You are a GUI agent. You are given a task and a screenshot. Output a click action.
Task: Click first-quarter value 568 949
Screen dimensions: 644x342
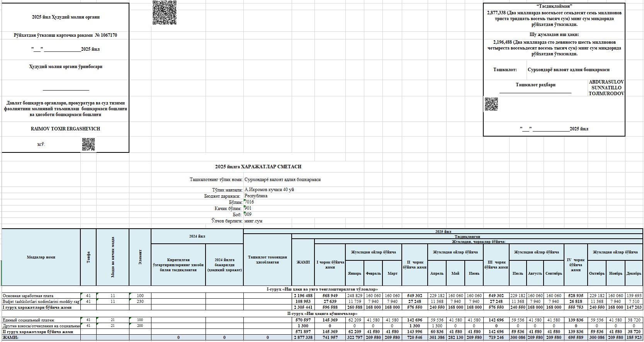point(330,296)
